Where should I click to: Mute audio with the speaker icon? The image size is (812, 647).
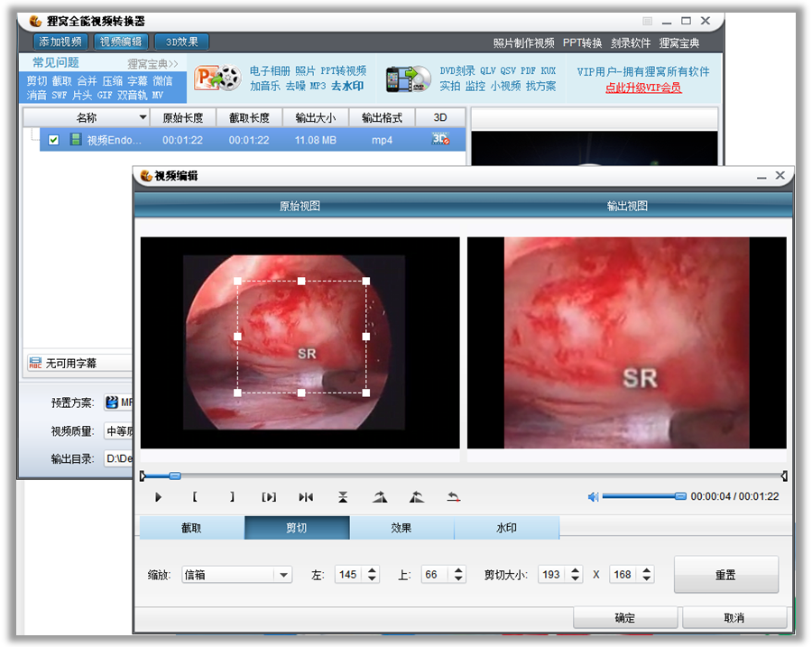point(593,496)
